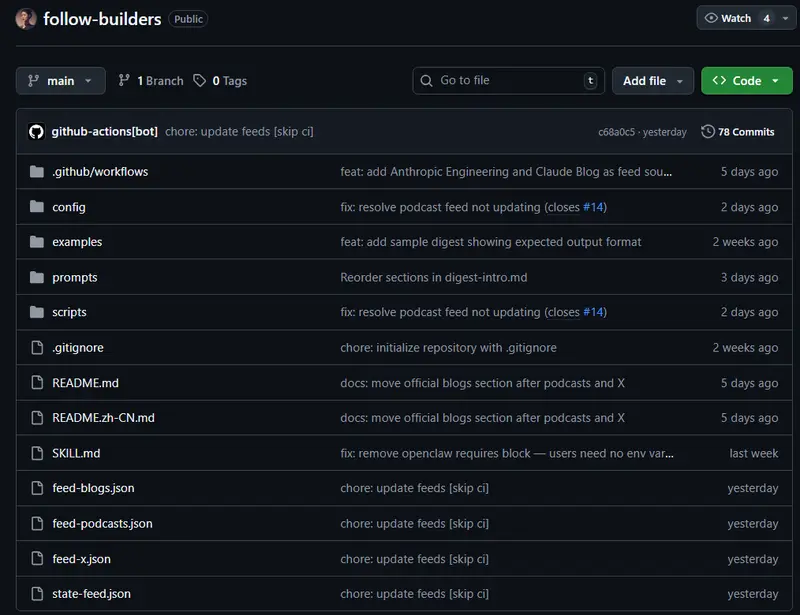
Task: Click the scripts folder icon
Action: tap(37, 312)
